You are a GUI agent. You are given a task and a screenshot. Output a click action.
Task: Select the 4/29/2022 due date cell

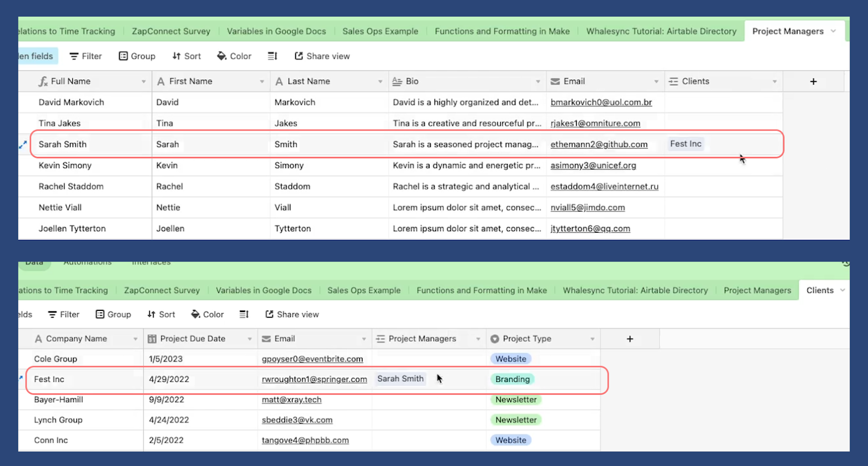(201, 379)
